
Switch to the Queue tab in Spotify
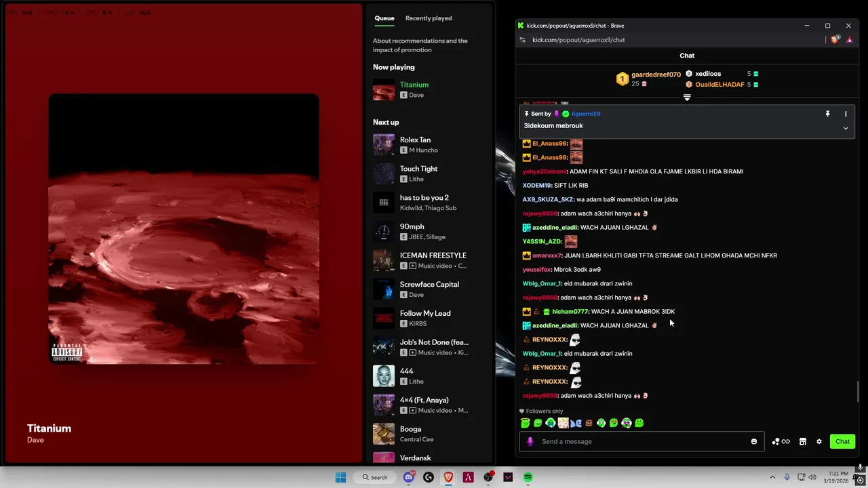(x=384, y=18)
